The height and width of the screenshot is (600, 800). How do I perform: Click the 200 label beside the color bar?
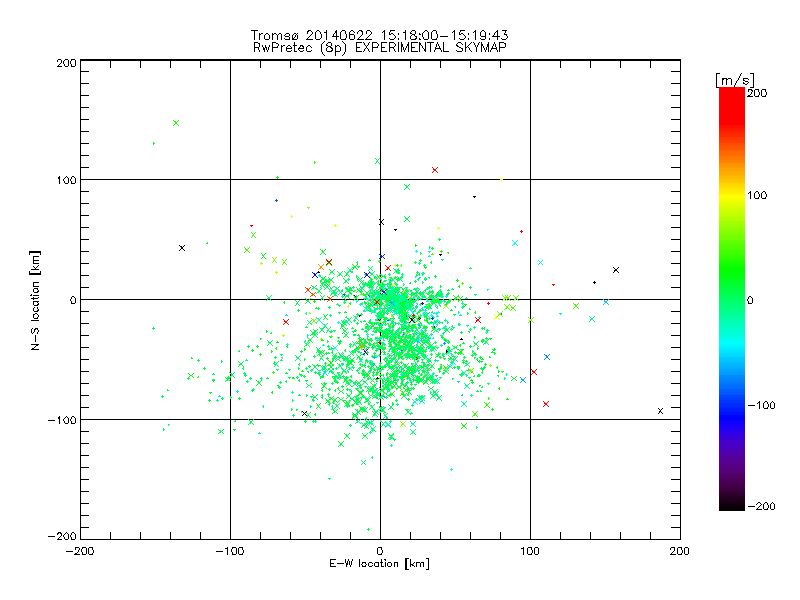tap(757, 93)
